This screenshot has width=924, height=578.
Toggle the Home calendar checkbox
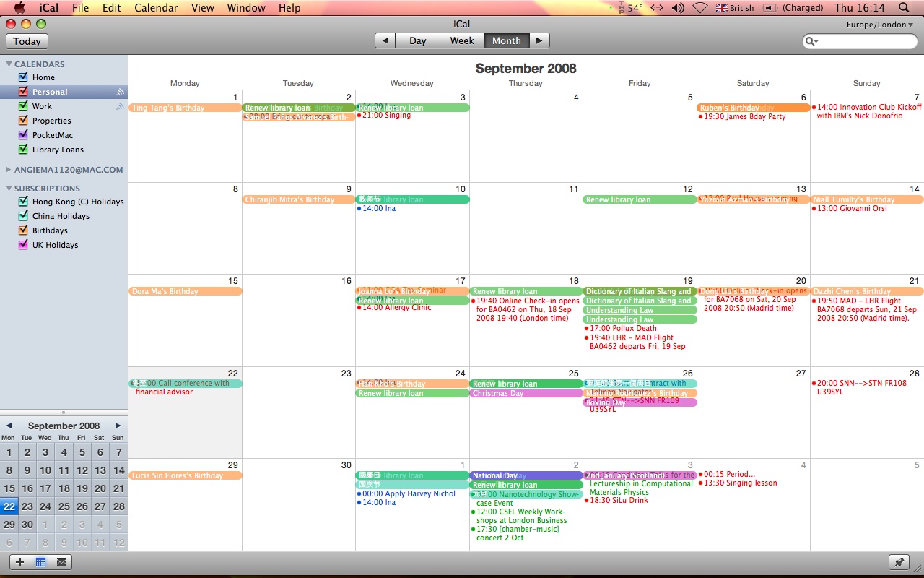tap(23, 77)
